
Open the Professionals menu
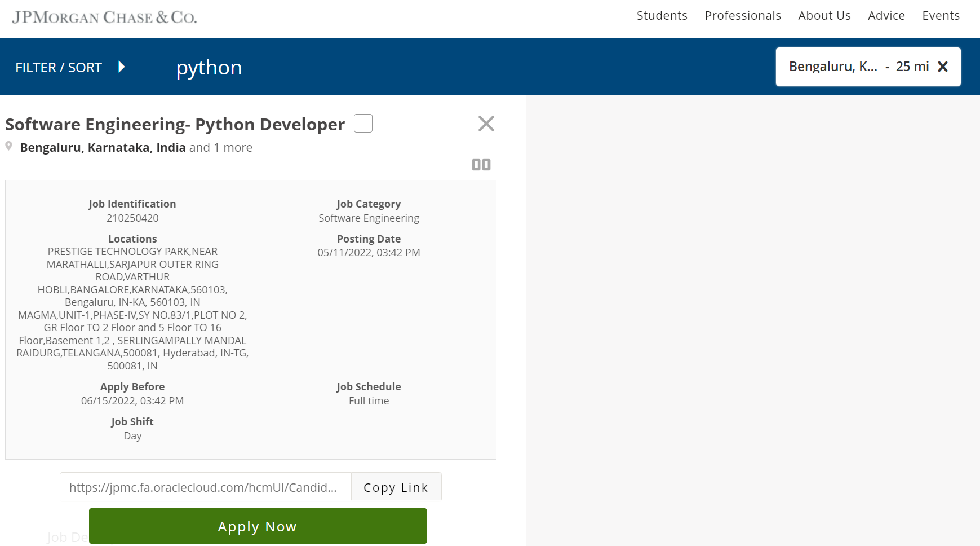(x=742, y=16)
